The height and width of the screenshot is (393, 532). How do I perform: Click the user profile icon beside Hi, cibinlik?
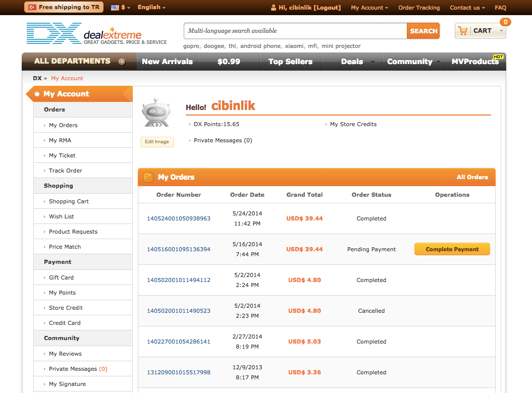coord(274,8)
